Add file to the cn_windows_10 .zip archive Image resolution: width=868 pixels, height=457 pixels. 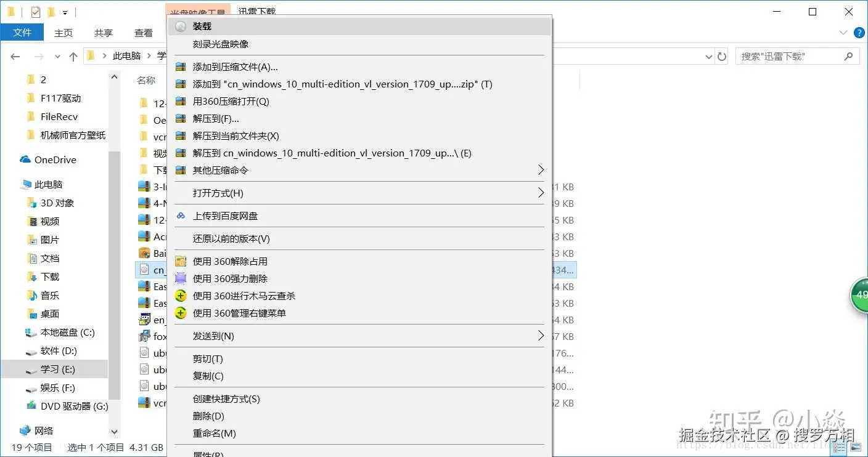coord(360,84)
